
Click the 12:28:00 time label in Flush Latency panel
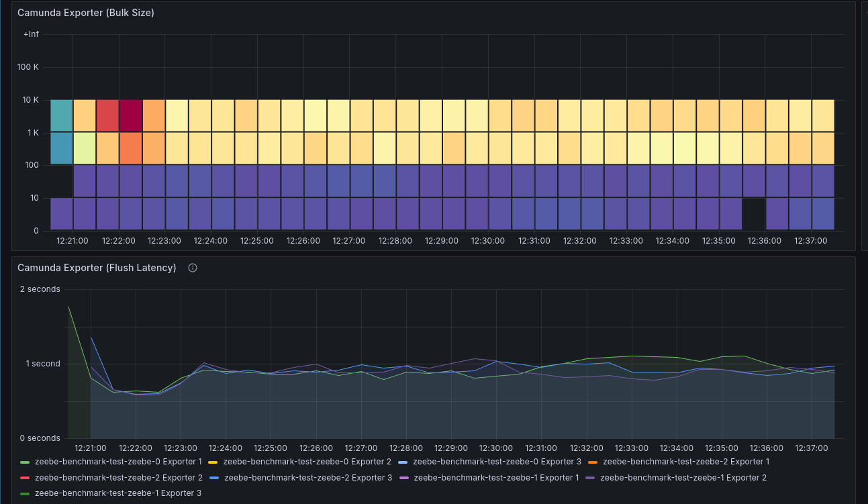[x=406, y=448]
